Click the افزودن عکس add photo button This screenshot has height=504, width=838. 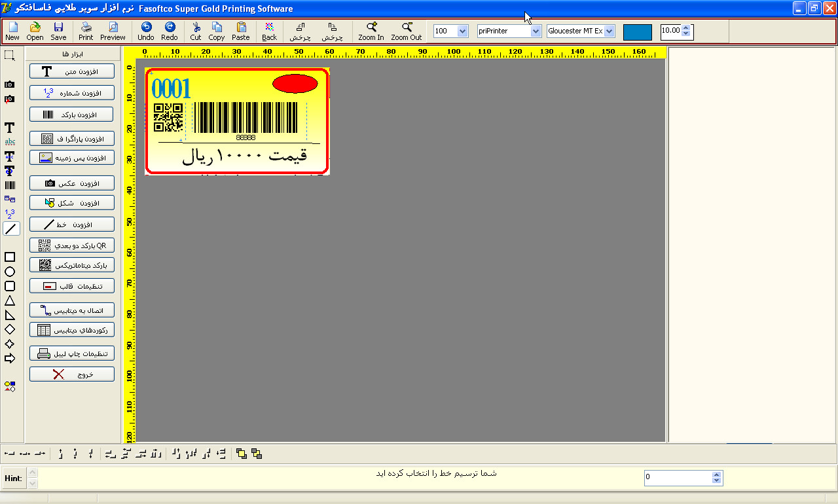(x=72, y=183)
